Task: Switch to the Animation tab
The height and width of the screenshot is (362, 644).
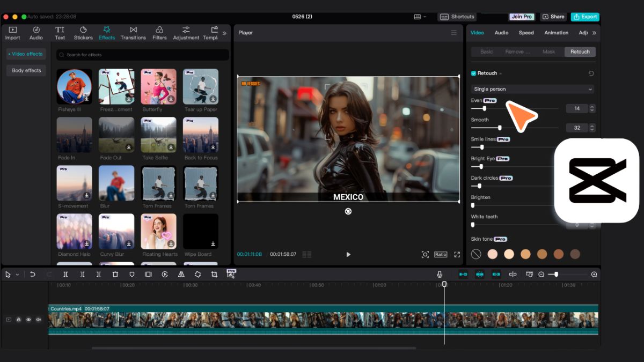Action: [556, 33]
